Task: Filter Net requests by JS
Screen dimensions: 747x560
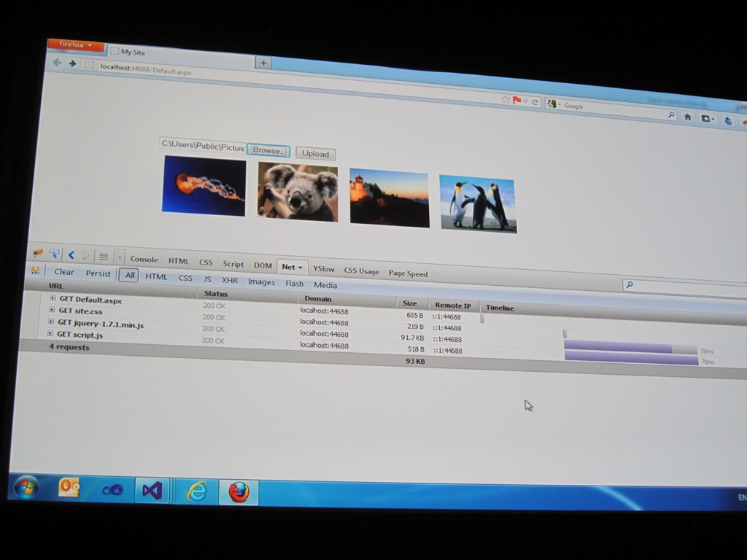Action: point(207,279)
